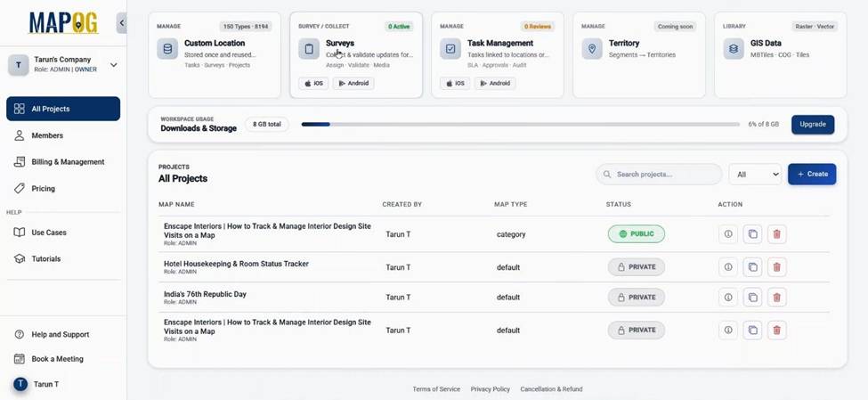Delete the first Enscape Interiors project
The image size is (868, 400).
(776, 234)
